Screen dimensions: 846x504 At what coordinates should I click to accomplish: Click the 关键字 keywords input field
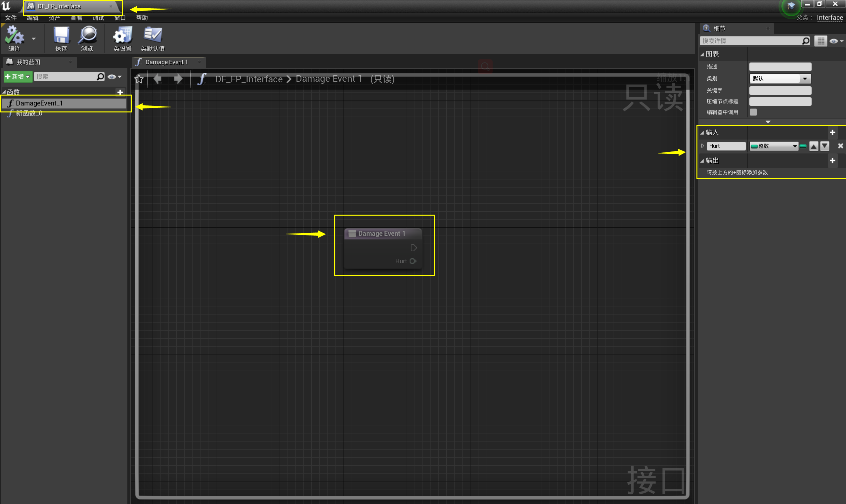click(x=780, y=91)
